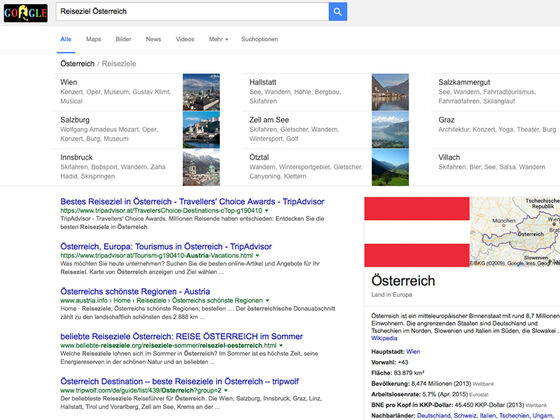Open the News tab
The width and height of the screenshot is (560, 420).
[153, 39]
